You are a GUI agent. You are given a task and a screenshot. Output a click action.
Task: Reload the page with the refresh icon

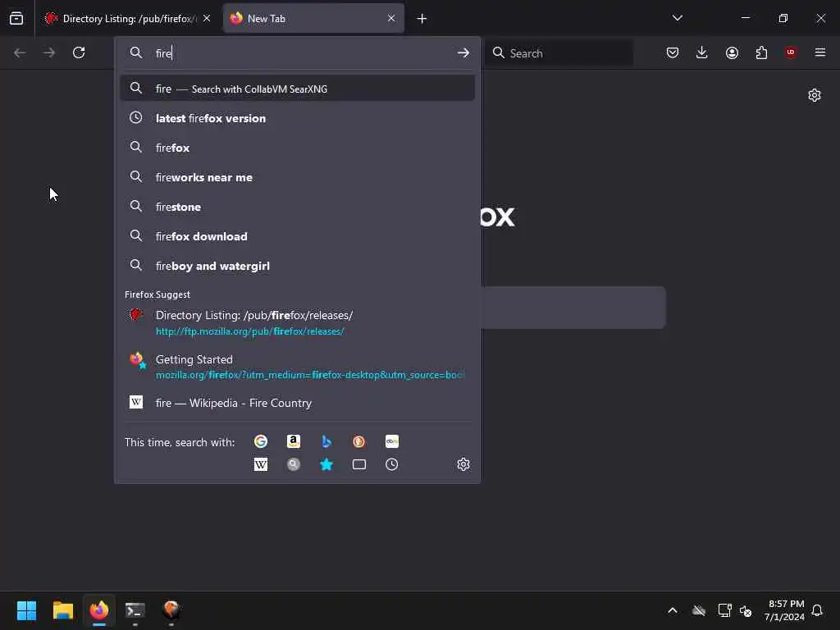pos(79,52)
